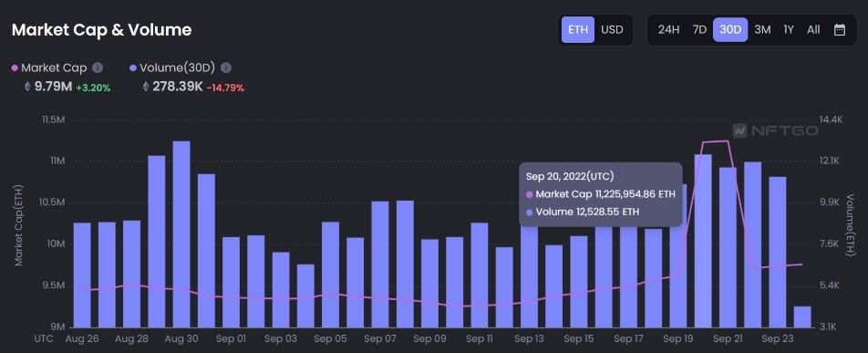The height and width of the screenshot is (353, 868).
Task: Click the -14.79% change figure
Action: (x=225, y=88)
